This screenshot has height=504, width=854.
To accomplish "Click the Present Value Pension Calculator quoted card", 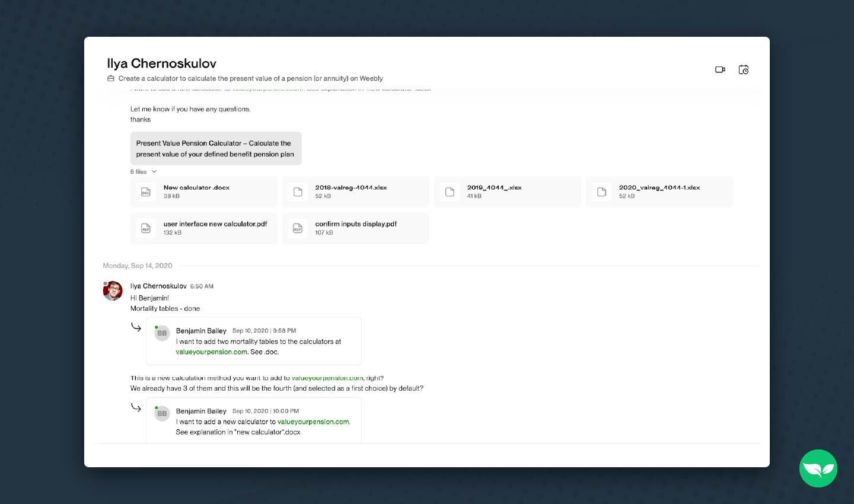I will point(216,148).
